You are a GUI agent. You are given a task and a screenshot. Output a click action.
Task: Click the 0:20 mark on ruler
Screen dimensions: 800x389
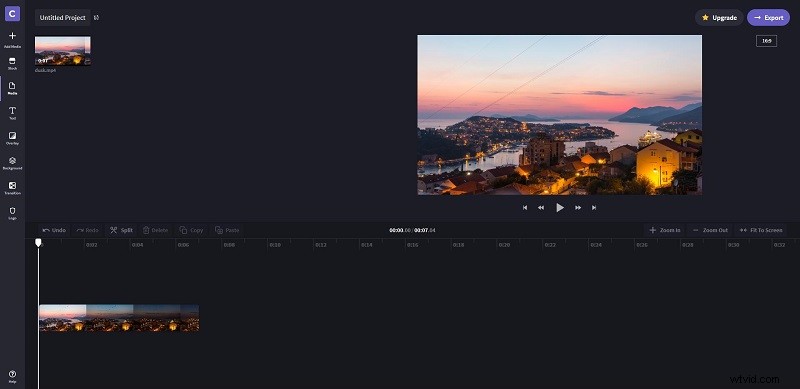[504, 245]
